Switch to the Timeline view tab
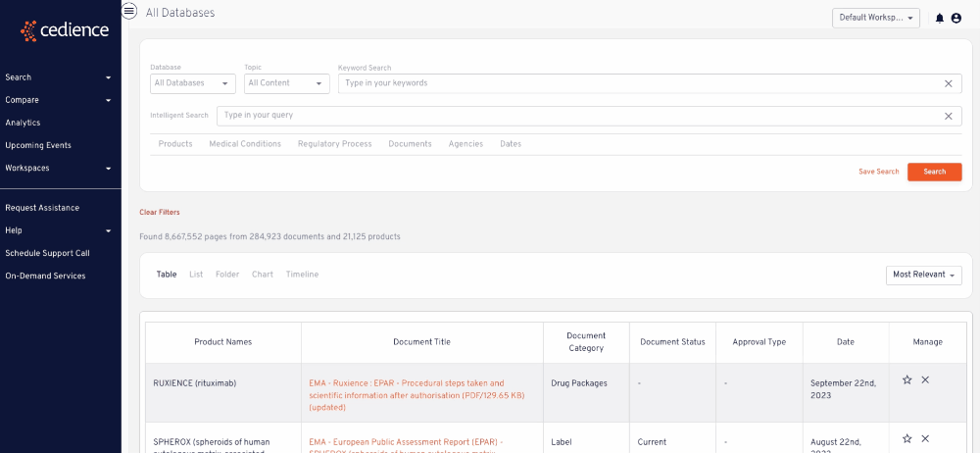Viewport: 980px width, 453px height. click(x=303, y=274)
